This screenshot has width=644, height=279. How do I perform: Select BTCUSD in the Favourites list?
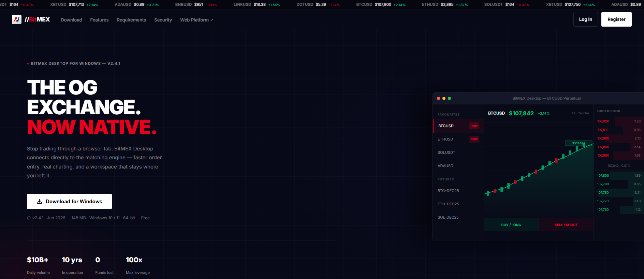(458, 126)
